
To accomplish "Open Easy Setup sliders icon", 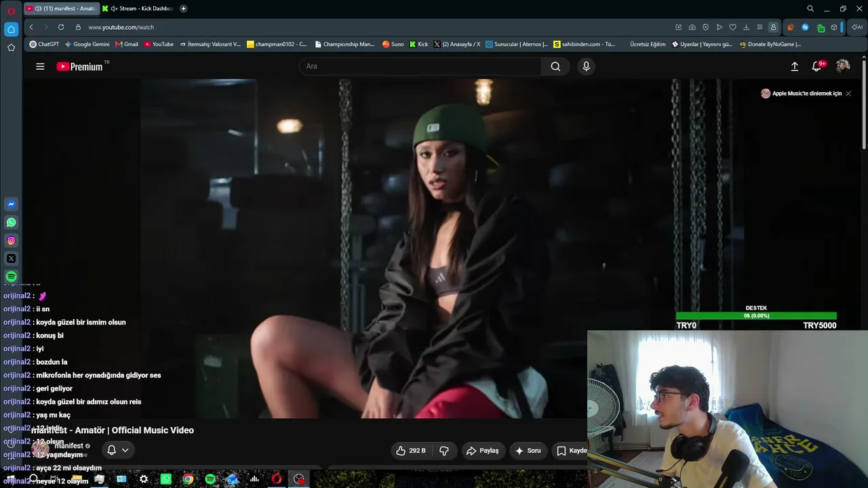I will (759, 27).
